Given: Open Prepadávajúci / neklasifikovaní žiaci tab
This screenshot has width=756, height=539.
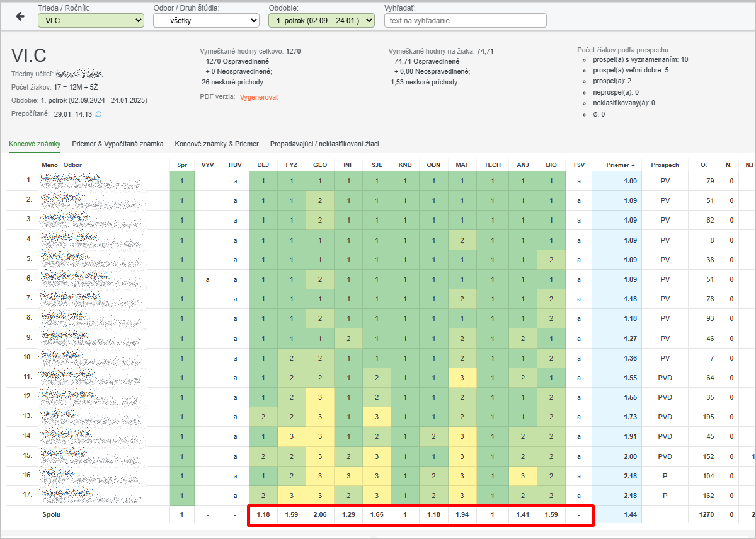Looking at the screenshot, I should pos(324,144).
